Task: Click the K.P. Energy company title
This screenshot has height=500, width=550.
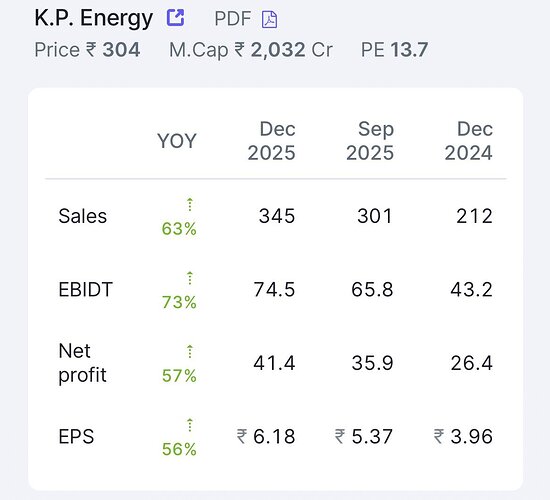Action: click(94, 18)
